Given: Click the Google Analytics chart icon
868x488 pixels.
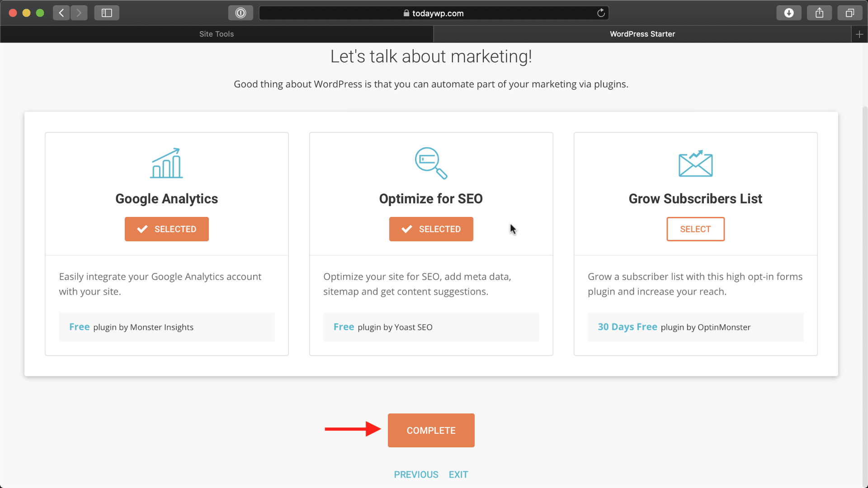Looking at the screenshot, I should click(166, 163).
